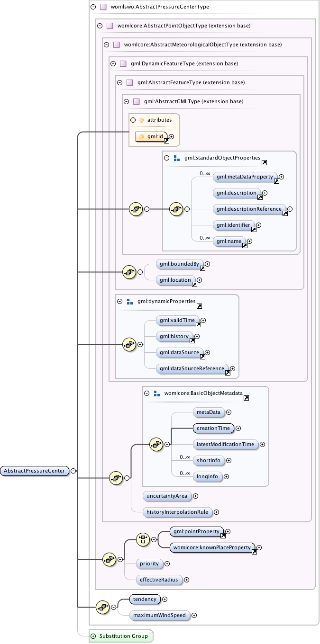
Task: Expand gml:dataSourceReference plus icon
Action: 233,369
